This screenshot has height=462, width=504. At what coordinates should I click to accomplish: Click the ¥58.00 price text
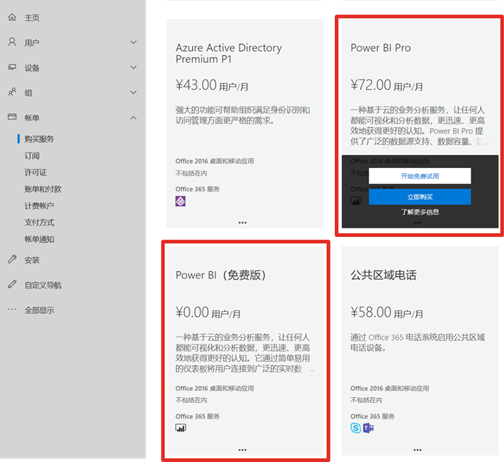(x=371, y=312)
